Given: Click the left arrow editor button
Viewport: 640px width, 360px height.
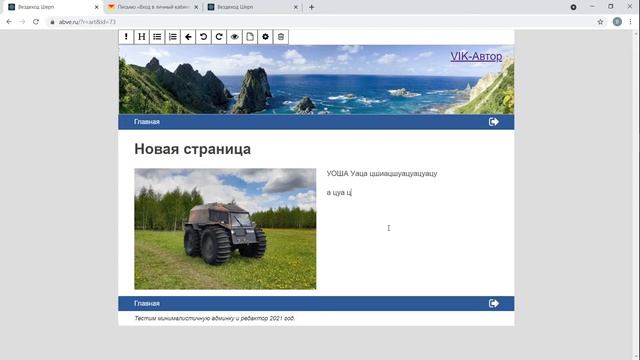Looking at the screenshot, I should (x=188, y=37).
